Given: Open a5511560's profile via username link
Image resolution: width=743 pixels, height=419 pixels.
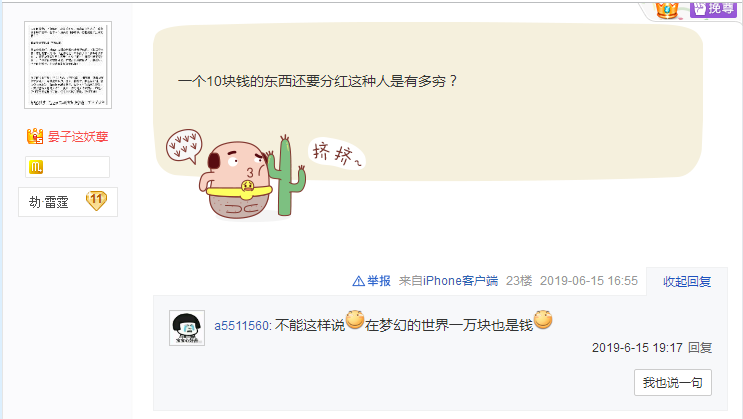Looking at the screenshot, I should pyautogui.click(x=242, y=326).
